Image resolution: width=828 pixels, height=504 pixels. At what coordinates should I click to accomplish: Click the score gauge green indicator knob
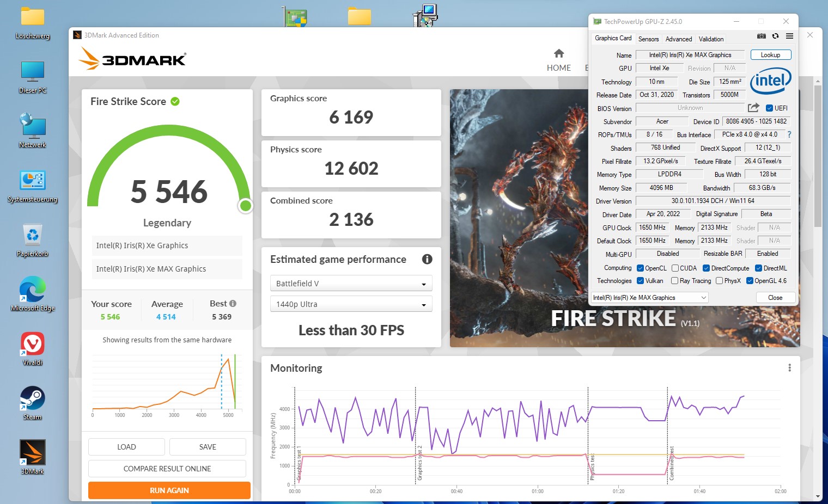click(x=246, y=206)
